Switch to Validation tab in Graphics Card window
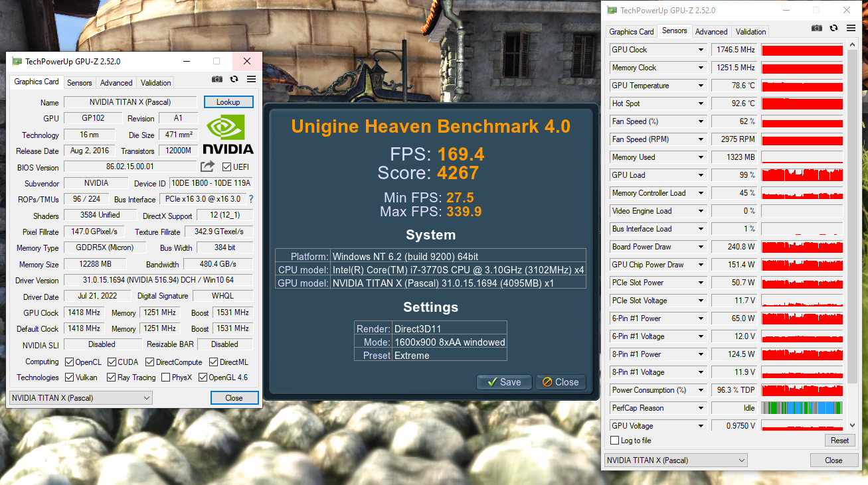868x485 pixels. point(156,83)
